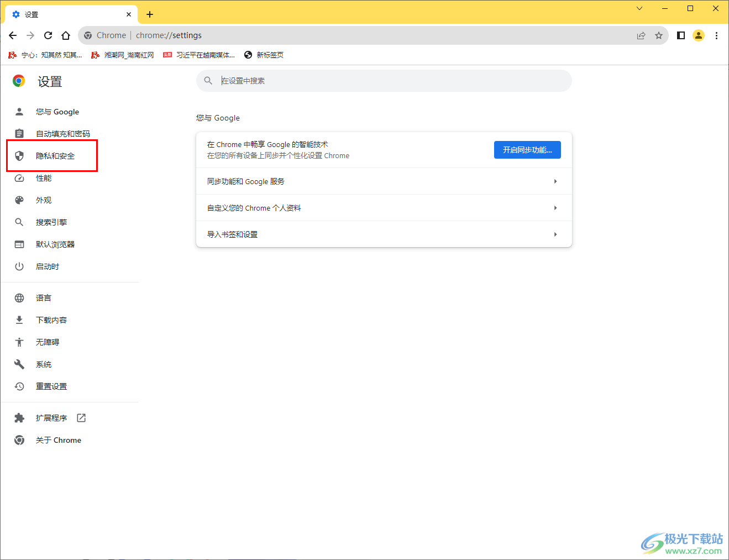Image resolution: width=729 pixels, height=560 pixels.
Task: Open bookmark 宁心: 知其然 知其...
Action: click(45, 55)
